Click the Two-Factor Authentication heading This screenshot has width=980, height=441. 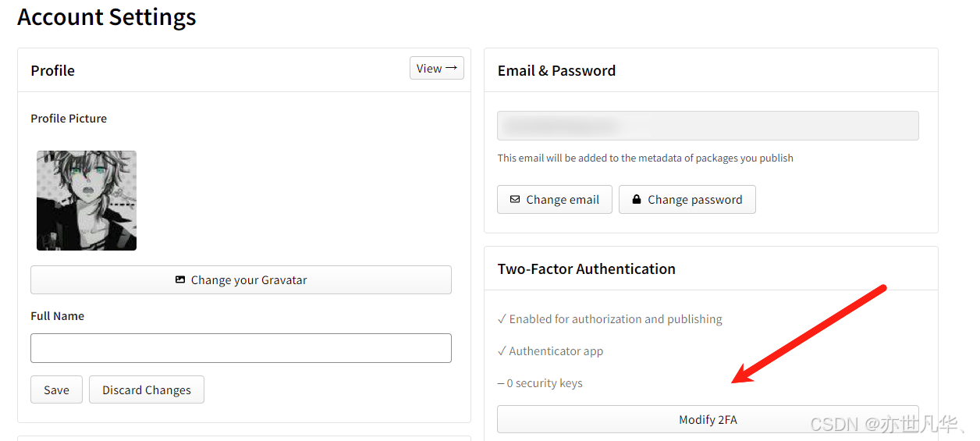coord(587,269)
